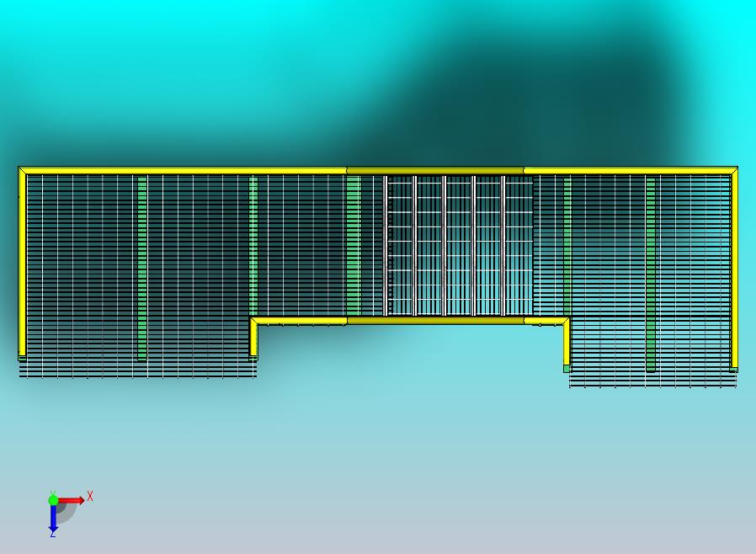Select the darker middle segment of the top yellow beam
The height and width of the screenshot is (554, 756).
pos(435,170)
